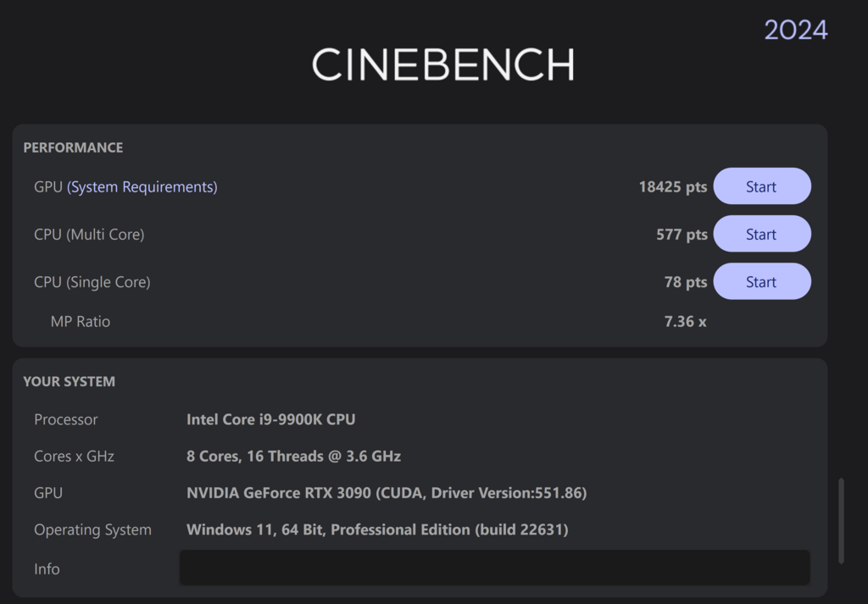Click the 2024 version label

tap(796, 30)
